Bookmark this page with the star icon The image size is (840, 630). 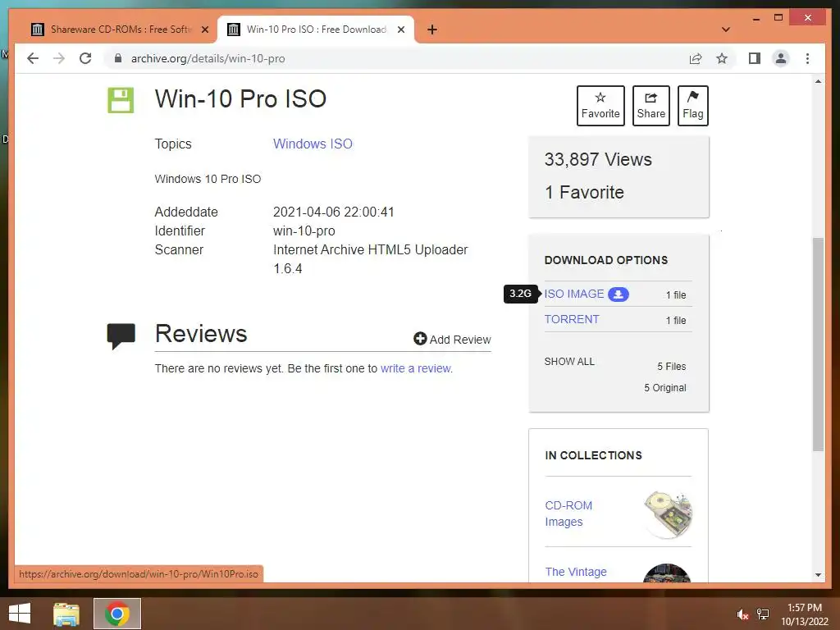(x=722, y=58)
